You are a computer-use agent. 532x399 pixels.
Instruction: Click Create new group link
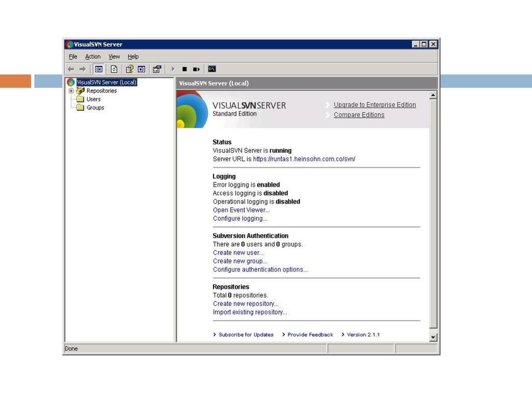(x=240, y=261)
